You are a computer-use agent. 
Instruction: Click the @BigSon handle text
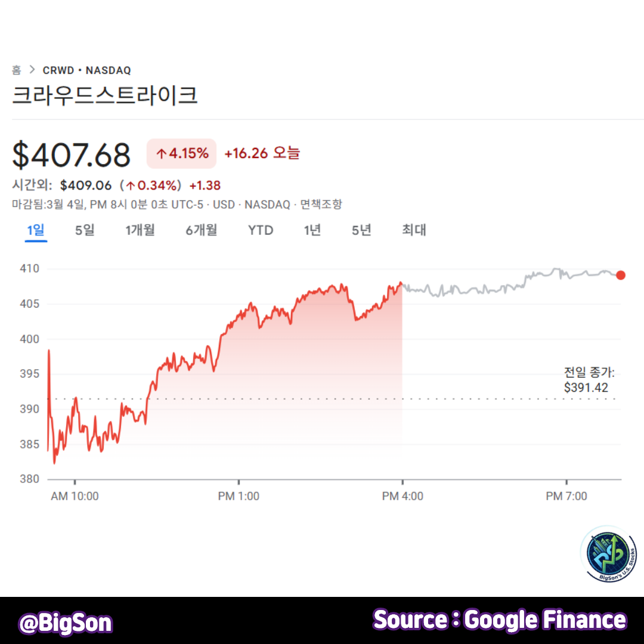pyautogui.click(x=66, y=623)
